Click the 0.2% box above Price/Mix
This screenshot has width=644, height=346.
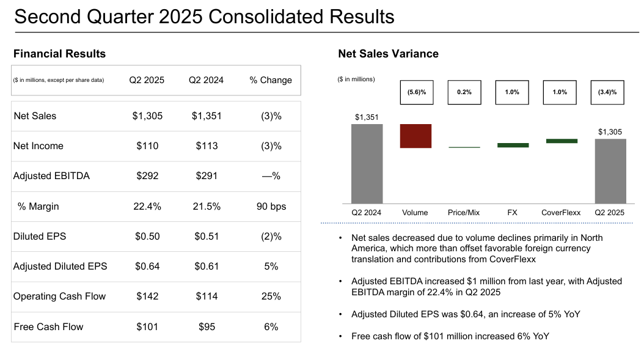464,92
